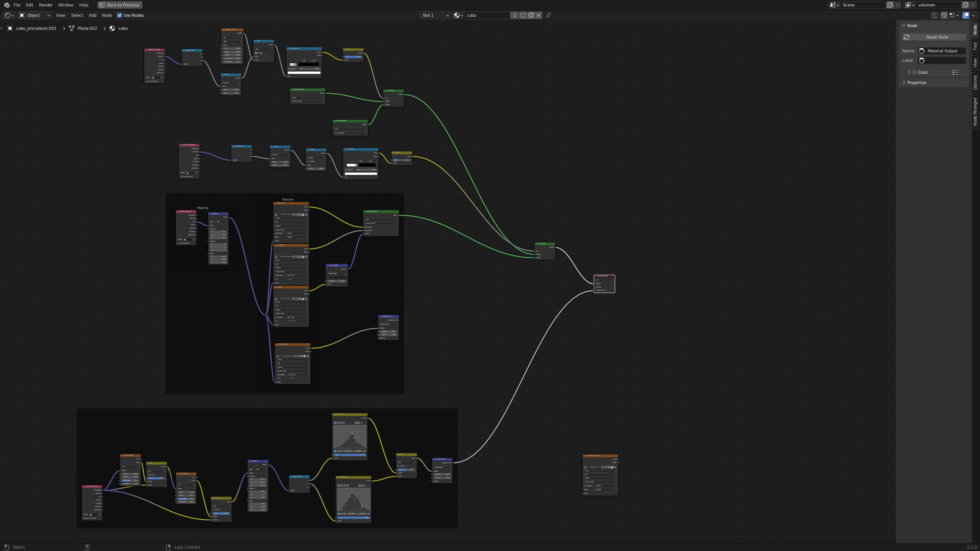
Task: Add a new view layer
Action: tap(965, 5)
